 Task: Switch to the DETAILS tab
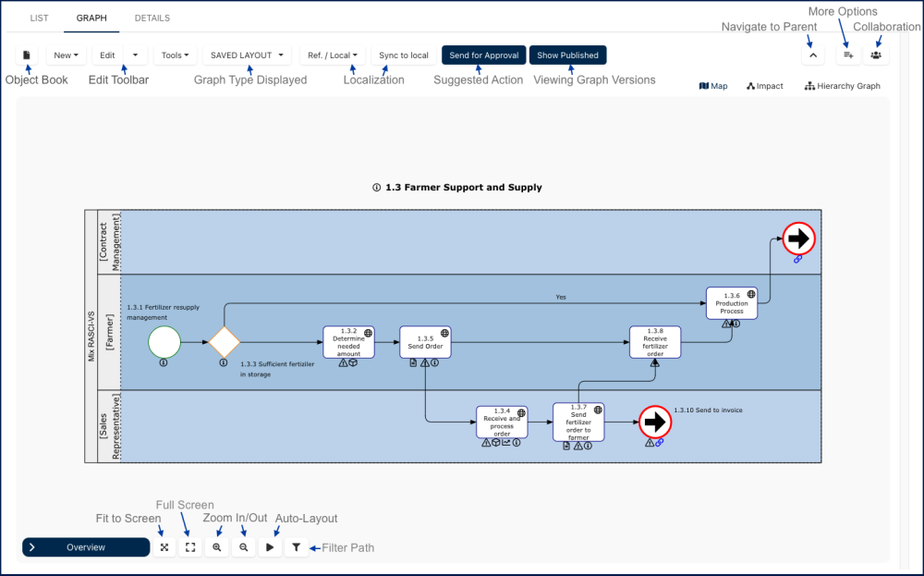(152, 18)
